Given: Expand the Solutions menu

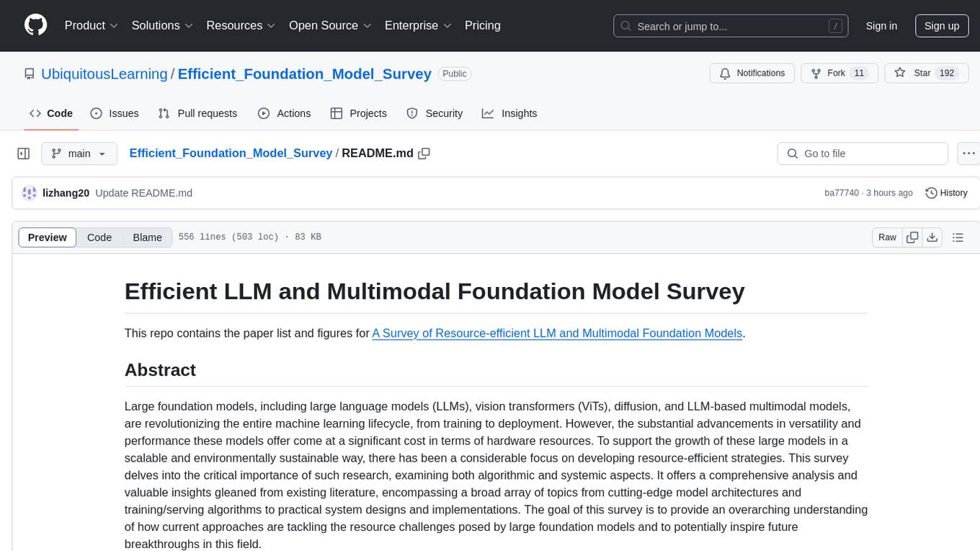Looking at the screenshot, I should pyautogui.click(x=162, y=25).
